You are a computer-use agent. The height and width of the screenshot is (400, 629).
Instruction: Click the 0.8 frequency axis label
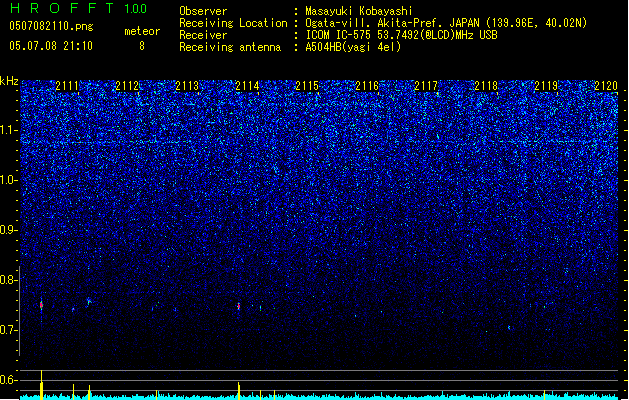(9, 280)
